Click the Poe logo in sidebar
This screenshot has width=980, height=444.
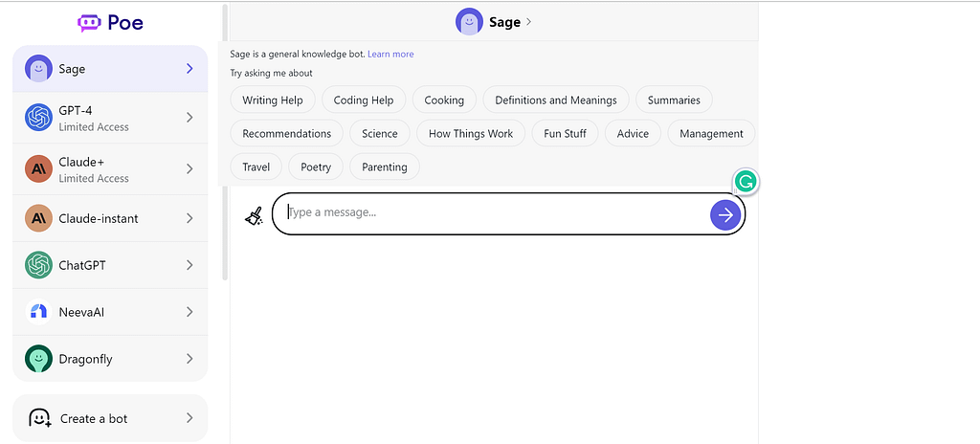click(111, 23)
